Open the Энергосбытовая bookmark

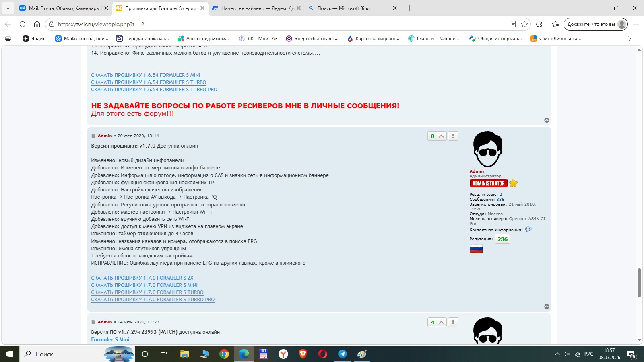coord(312,39)
